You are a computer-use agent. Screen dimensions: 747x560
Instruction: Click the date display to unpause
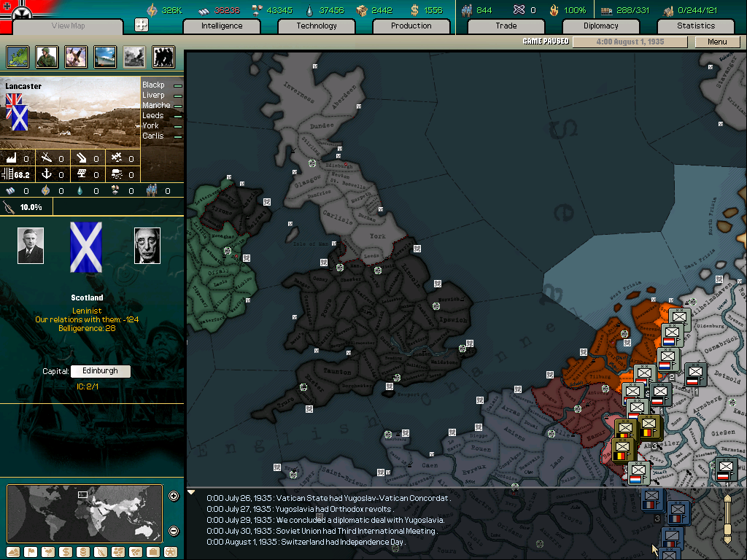click(x=630, y=42)
